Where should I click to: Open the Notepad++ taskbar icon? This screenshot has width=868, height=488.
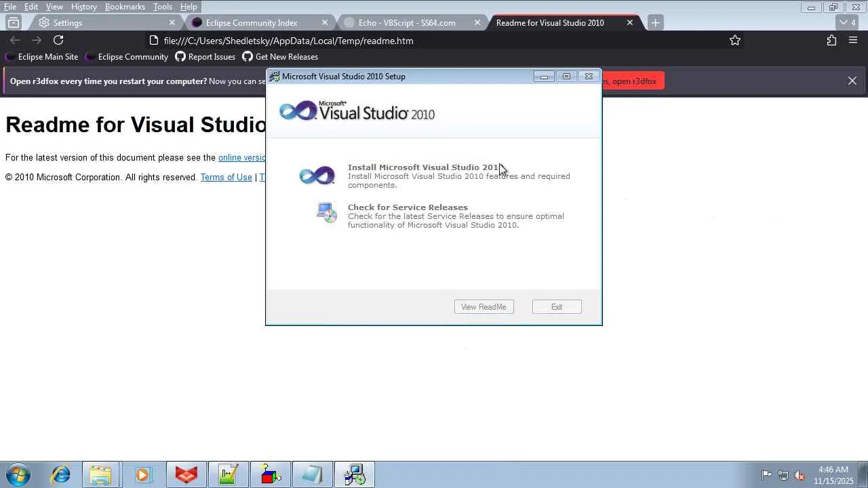coord(228,475)
